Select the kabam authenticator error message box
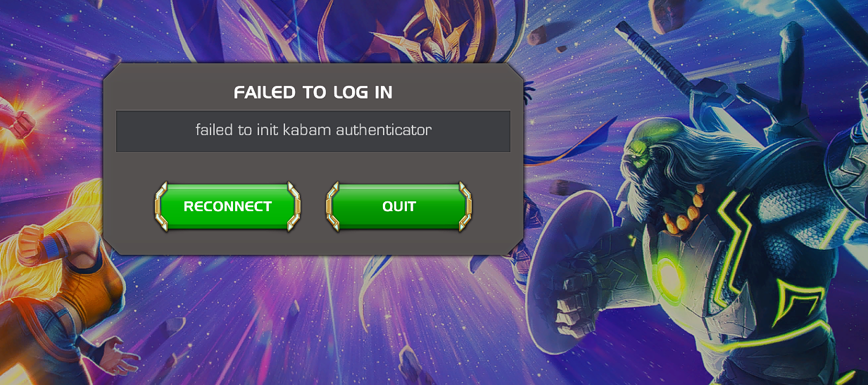The image size is (868, 385). coord(313,131)
